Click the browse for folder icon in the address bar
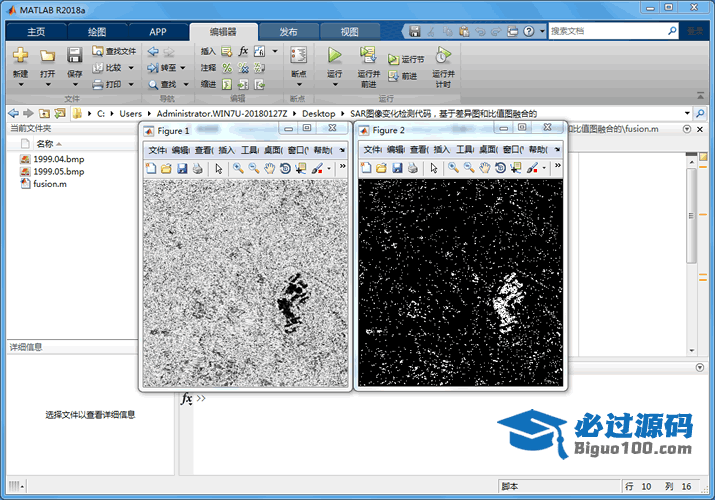 click(x=60, y=113)
